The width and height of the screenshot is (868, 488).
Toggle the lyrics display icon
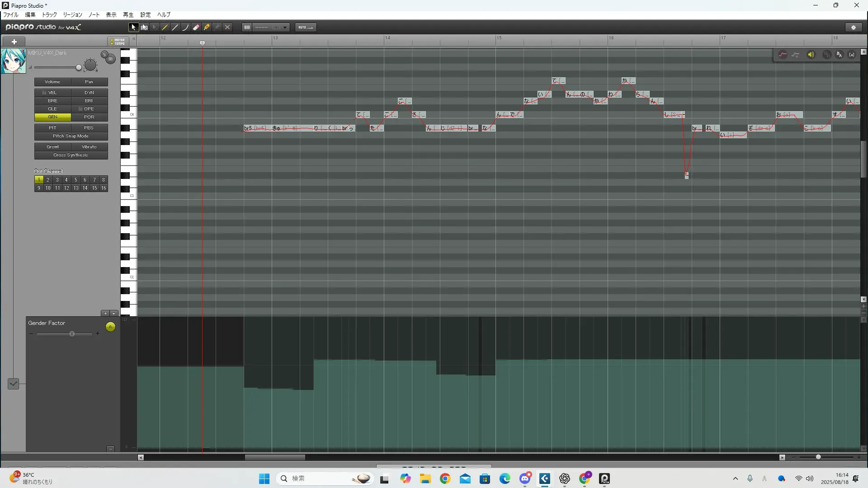coord(839,55)
